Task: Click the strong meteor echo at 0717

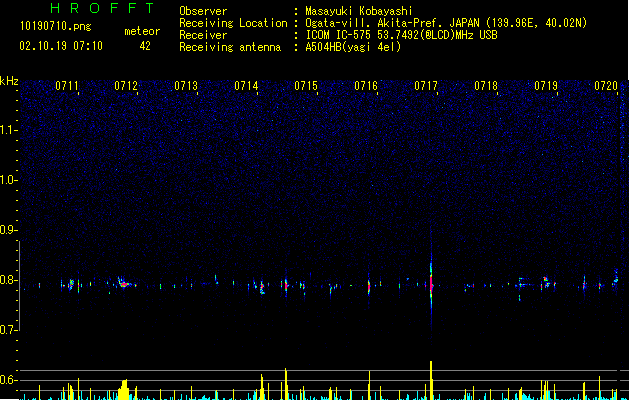Action: (431, 284)
